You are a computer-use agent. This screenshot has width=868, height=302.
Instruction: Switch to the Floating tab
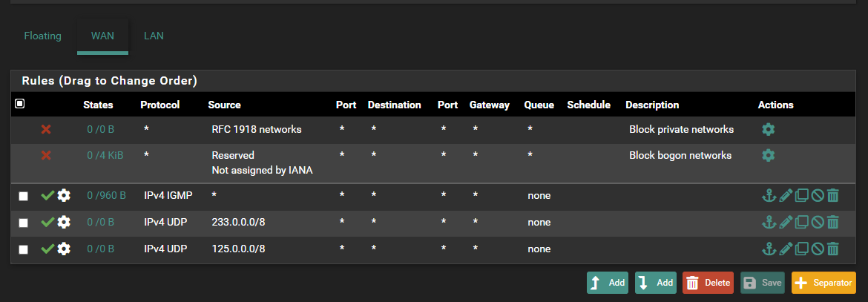point(42,36)
